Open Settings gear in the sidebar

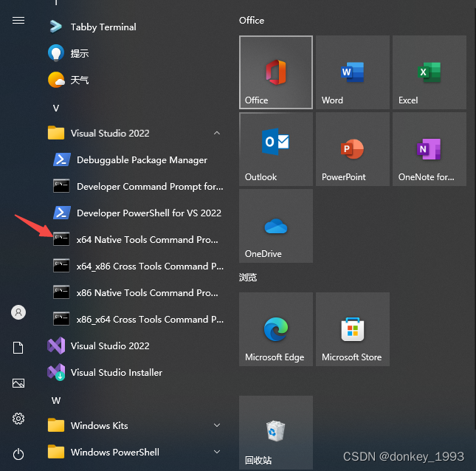[18, 419]
